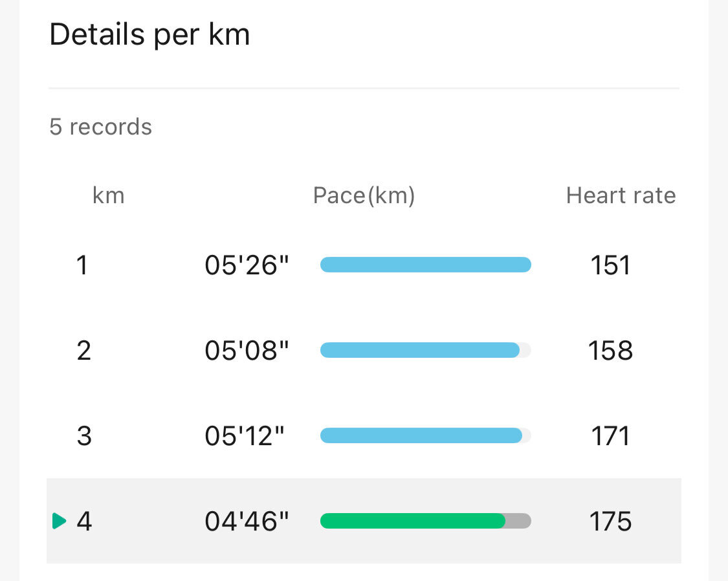The width and height of the screenshot is (728, 581).
Task: Click the 05'08" pace value
Action: point(247,351)
